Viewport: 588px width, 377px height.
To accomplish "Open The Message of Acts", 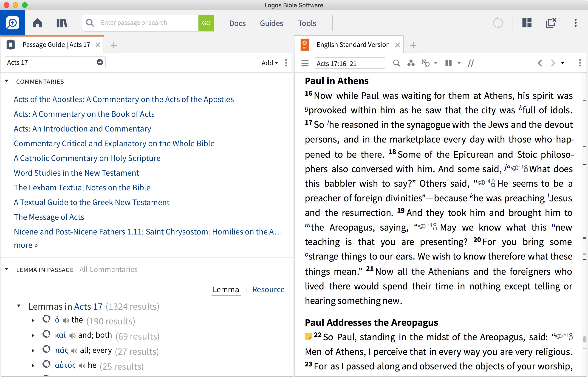I will click(49, 217).
